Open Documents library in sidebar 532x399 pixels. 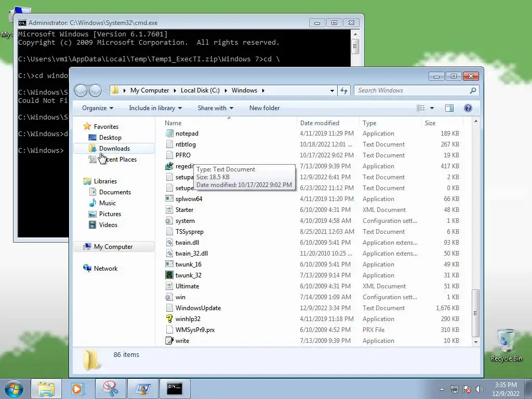(115, 192)
